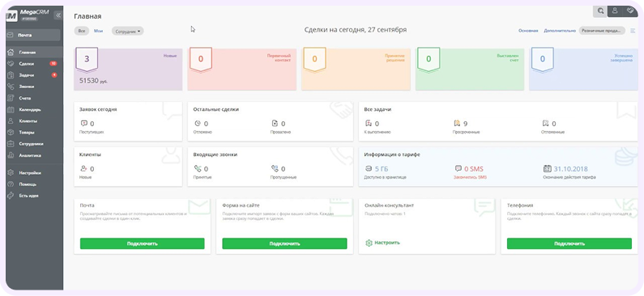Open the Первичный контакт stage card
The width and height of the screenshot is (644, 296).
tap(242, 70)
